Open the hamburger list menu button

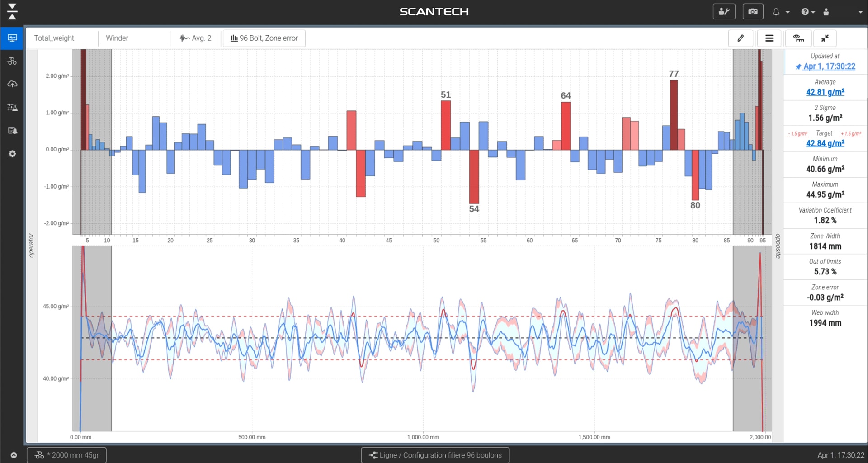point(769,38)
